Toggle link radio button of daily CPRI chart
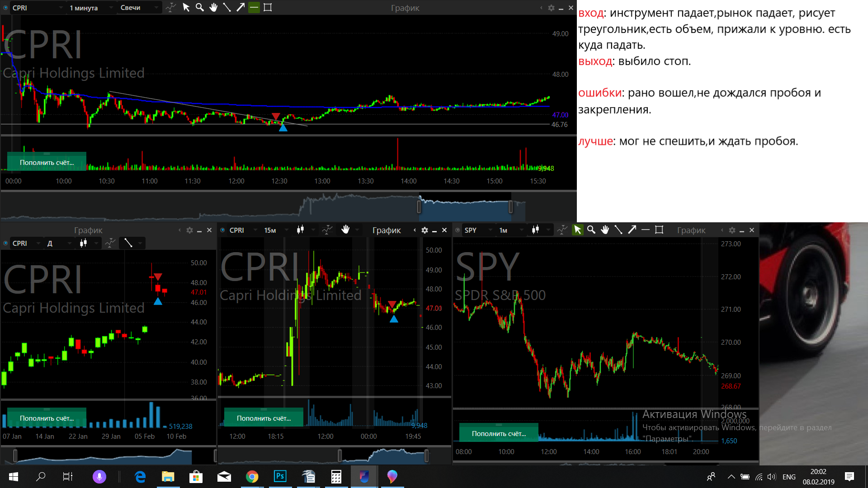Image resolution: width=868 pixels, height=488 pixels. coord(5,243)
